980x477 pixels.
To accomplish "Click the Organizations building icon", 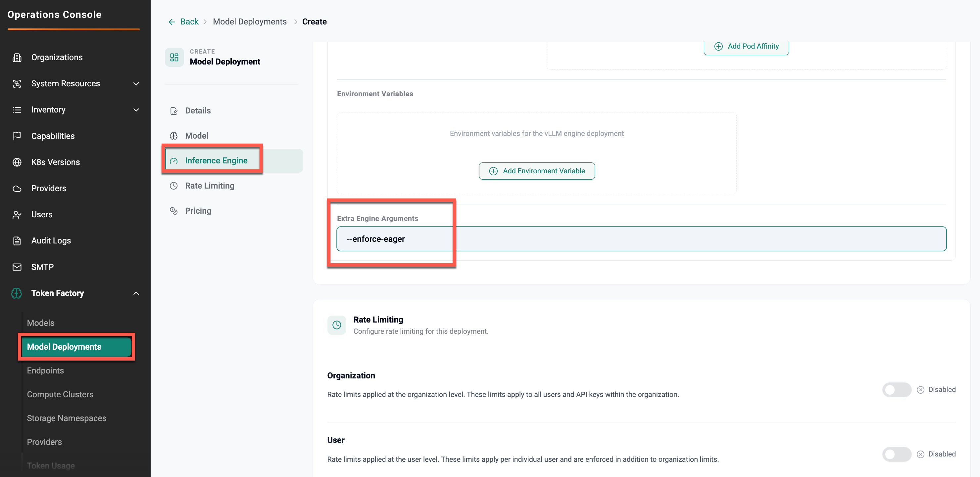I will point(17,57).
